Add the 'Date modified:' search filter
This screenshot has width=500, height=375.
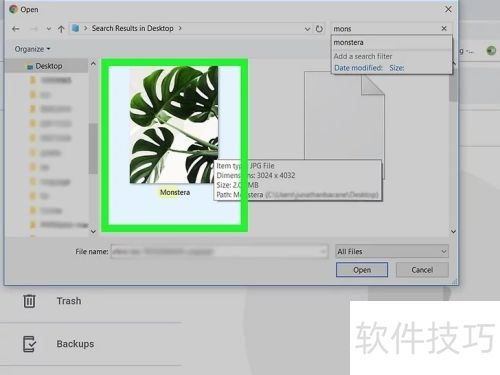358,68
